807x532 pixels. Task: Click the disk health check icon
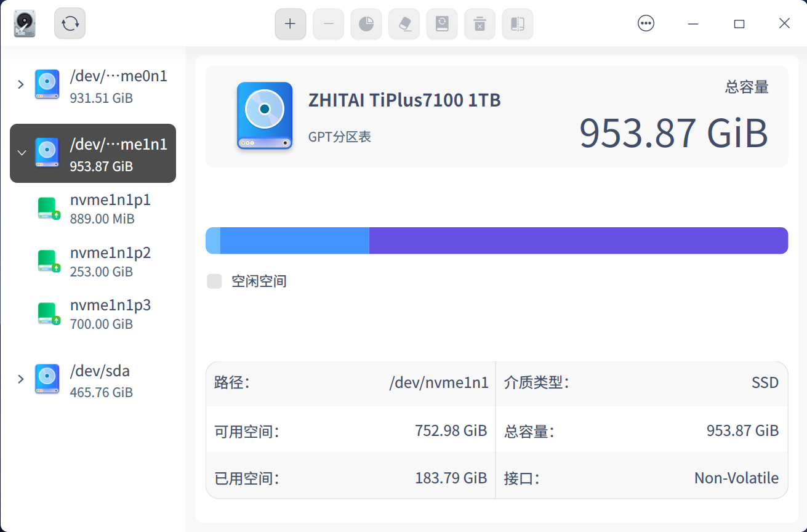click(x=442, y=23)
